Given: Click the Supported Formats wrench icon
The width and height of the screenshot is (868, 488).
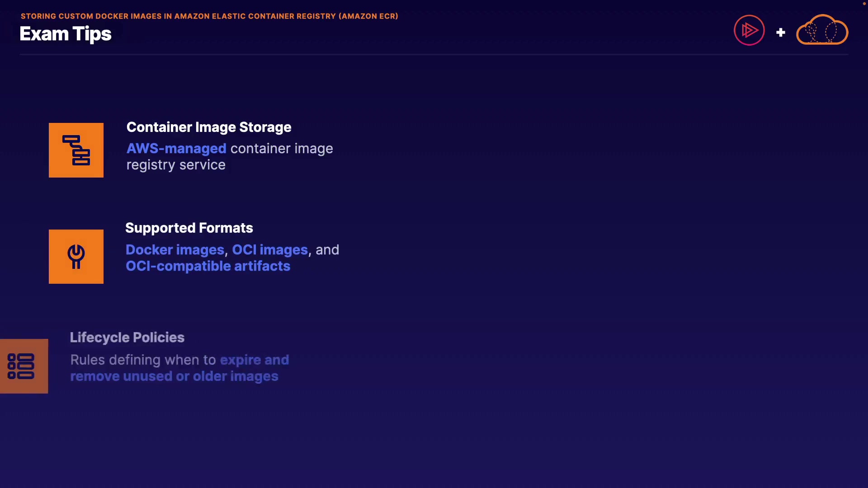Looking at the screenshot, I should click(x=76, y=257).
